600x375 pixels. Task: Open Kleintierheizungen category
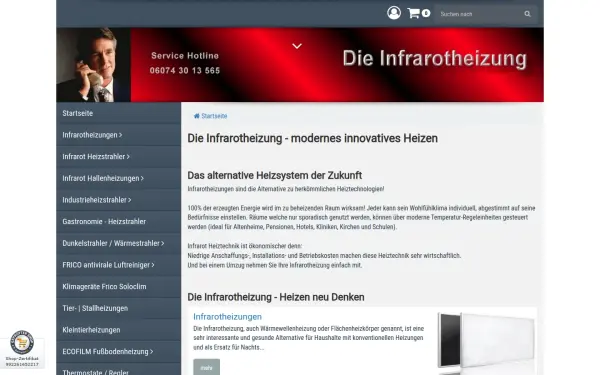click(119, 330)
